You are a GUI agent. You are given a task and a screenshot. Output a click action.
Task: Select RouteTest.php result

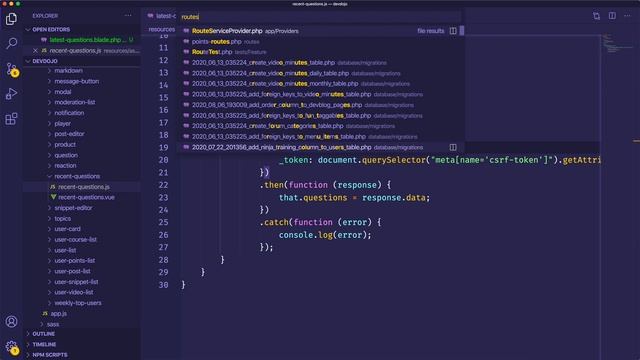(x=320, y=52)
